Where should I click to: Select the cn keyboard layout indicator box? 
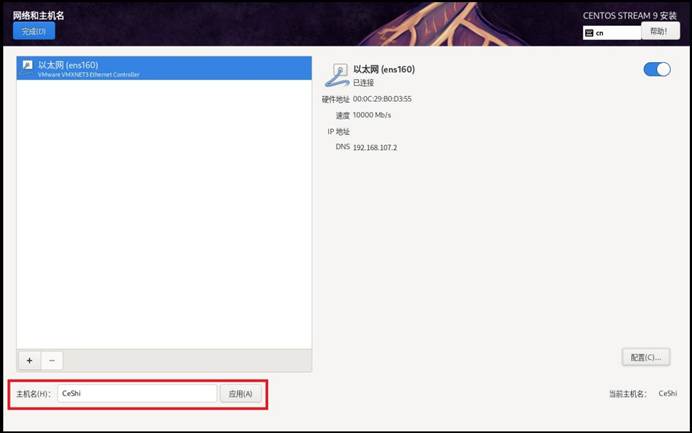(x=612, y=33)
